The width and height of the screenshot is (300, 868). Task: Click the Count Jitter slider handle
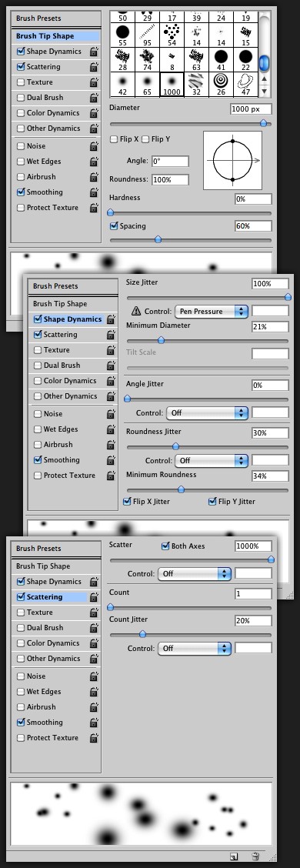(x=142, y=634)
